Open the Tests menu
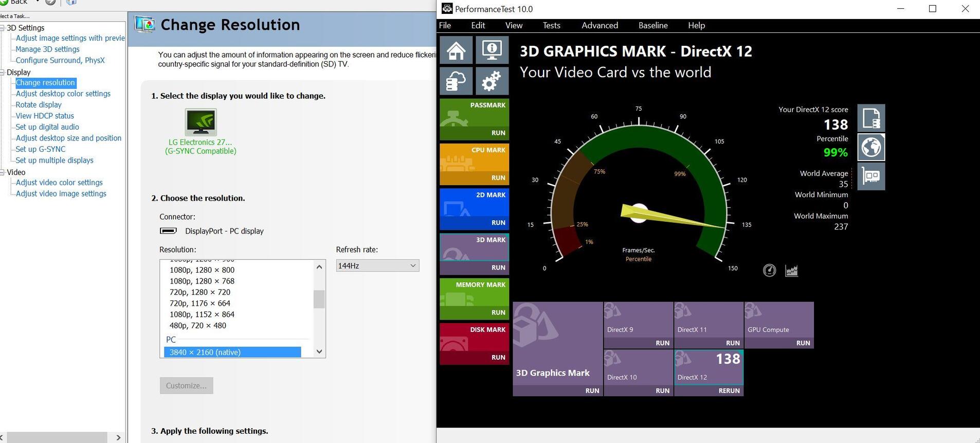 pyautogui.click(x=552, y=25)
